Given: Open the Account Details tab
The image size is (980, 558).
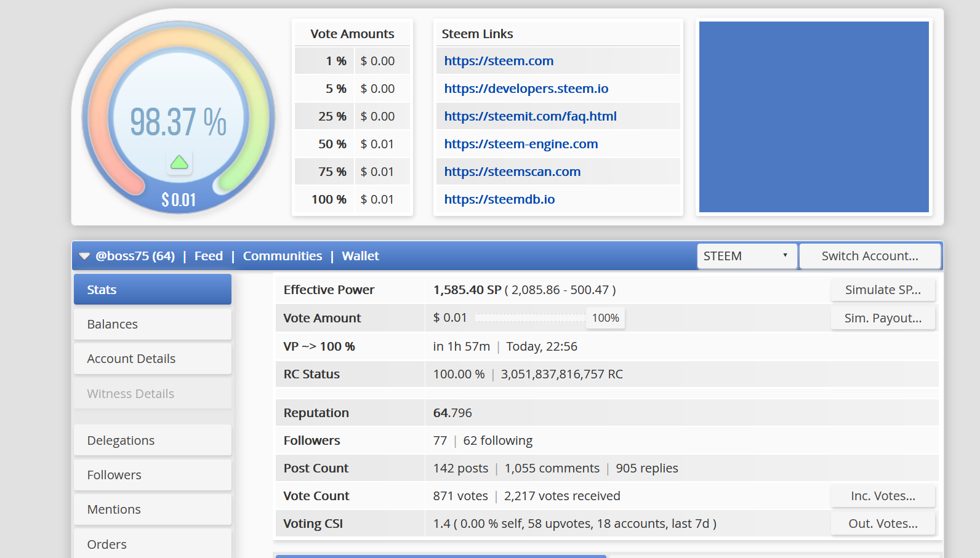Looking at the screenshot, I should [x=153, y=358].
